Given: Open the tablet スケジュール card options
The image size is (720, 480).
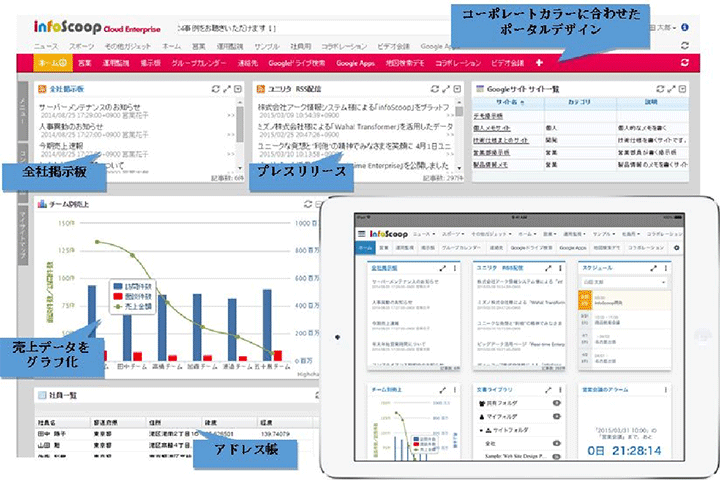Looking at the screenshot, I should click(x=666, y=268).
